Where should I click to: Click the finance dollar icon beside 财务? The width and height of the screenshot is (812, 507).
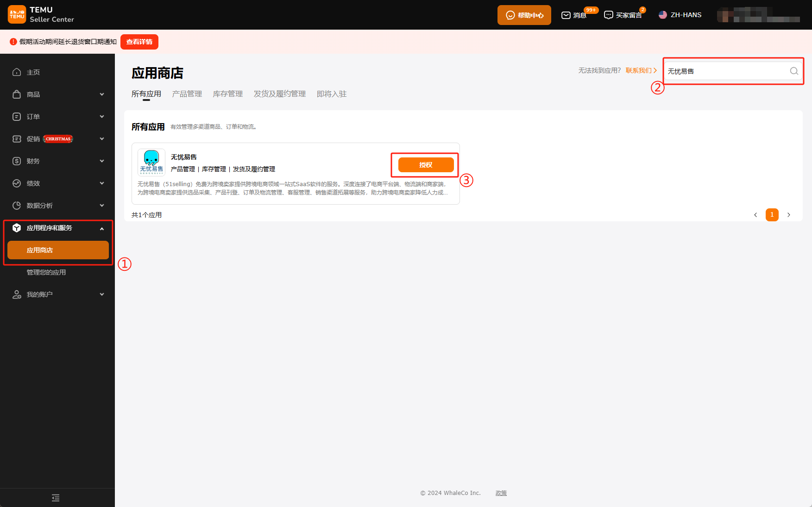point(17,161)
